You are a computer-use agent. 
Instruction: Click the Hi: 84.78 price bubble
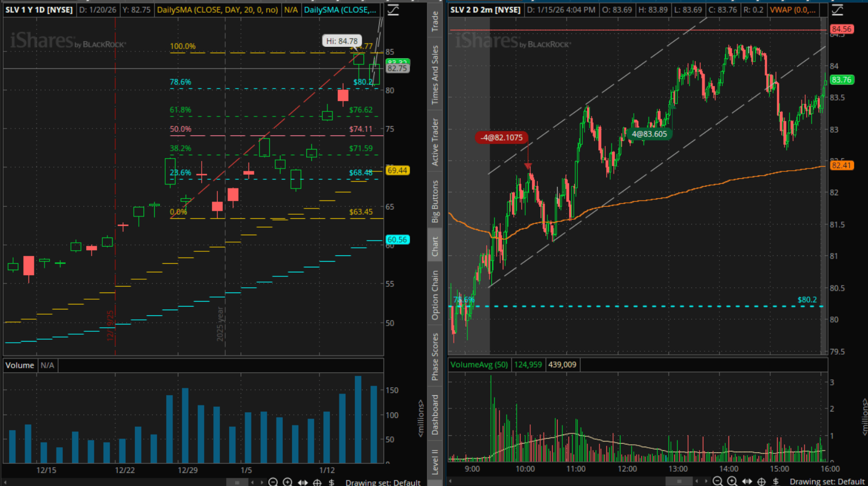342,41
